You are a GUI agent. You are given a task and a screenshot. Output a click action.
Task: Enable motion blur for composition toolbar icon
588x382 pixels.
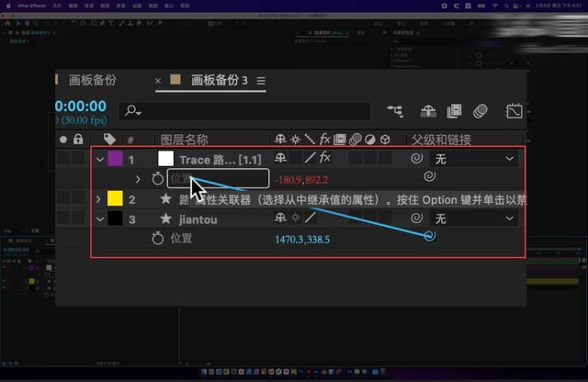tap(480, 111)
